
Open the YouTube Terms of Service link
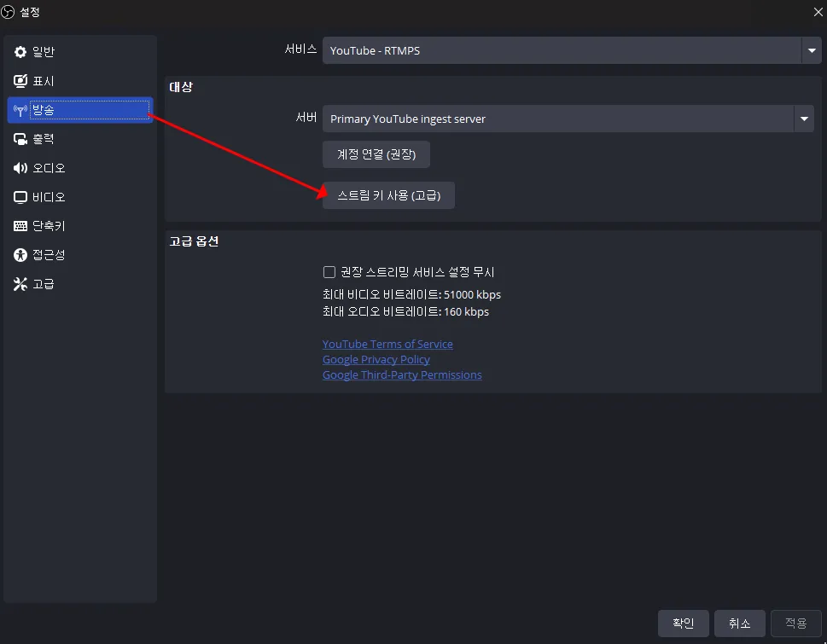(387, 344)
